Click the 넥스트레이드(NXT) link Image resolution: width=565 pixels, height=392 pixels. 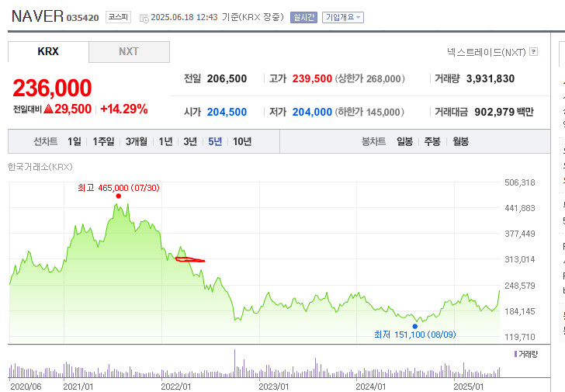point(487,52)
